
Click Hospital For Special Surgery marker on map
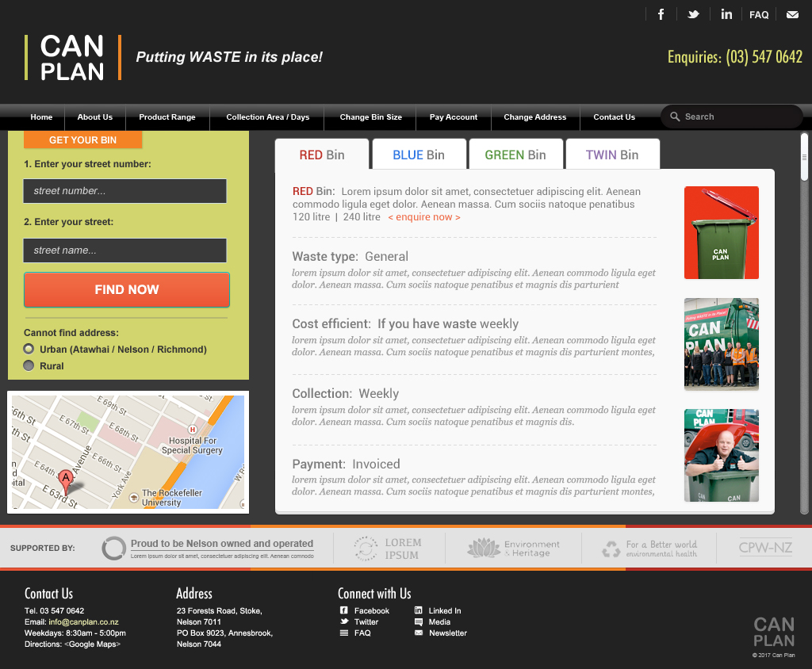coord(192,430)
